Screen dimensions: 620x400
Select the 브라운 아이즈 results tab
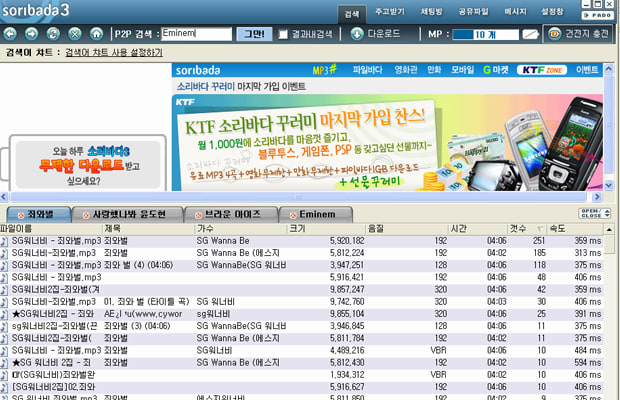pyautogui.click(x=231, y=215)
